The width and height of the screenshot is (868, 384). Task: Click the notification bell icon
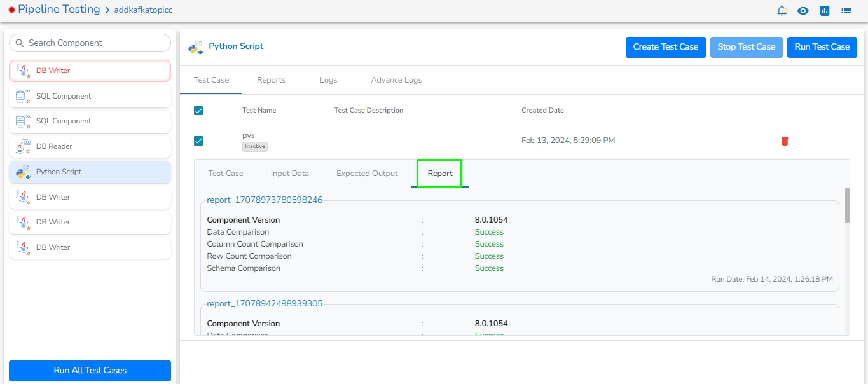(782, 11)
